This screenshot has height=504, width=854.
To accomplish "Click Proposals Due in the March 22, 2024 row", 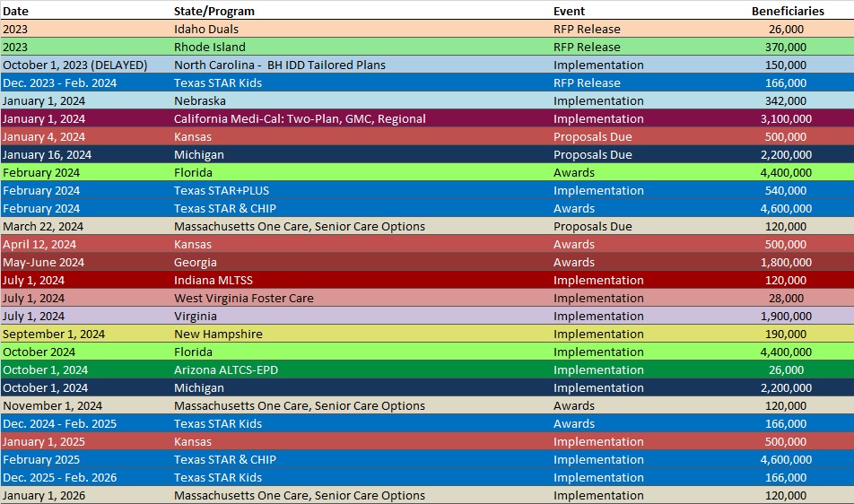I will click(593, 226).
